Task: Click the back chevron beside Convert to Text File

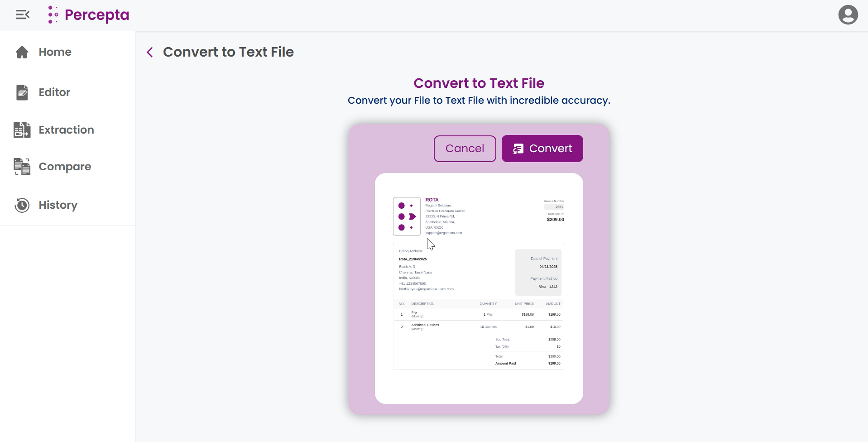Action: (150, 52)
